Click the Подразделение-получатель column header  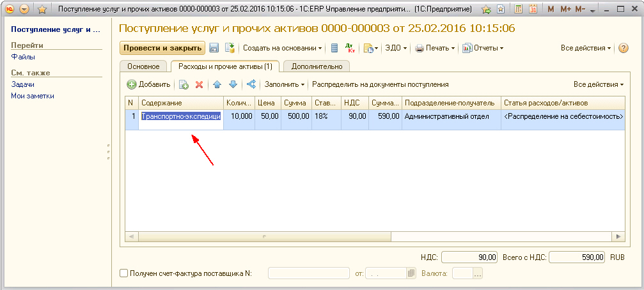point(452,103)
